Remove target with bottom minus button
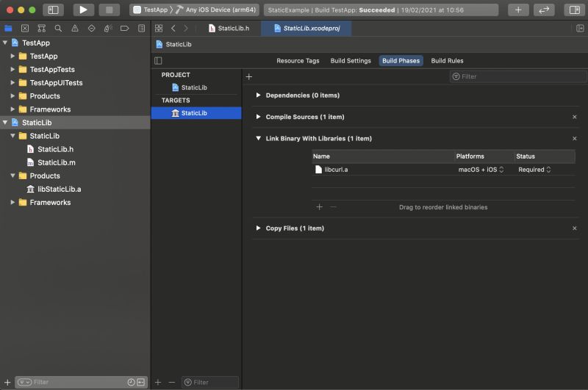This screenshot has height=390, width=588. click(172, 382)
